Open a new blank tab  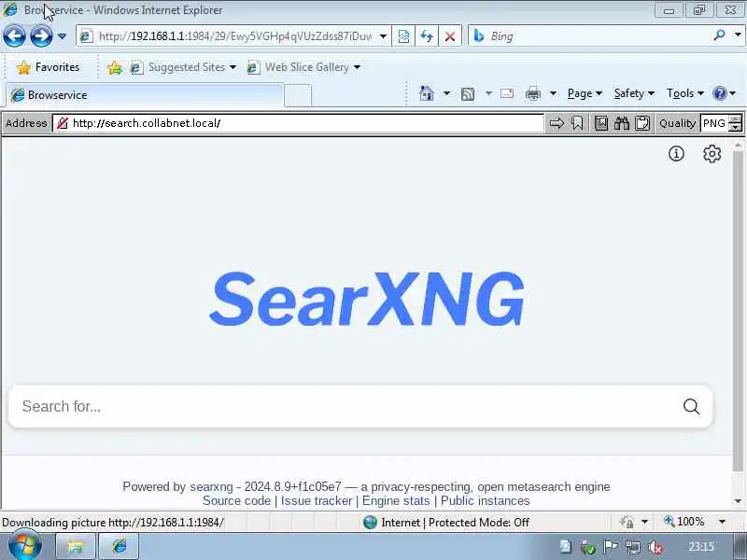tap(298, 96)
